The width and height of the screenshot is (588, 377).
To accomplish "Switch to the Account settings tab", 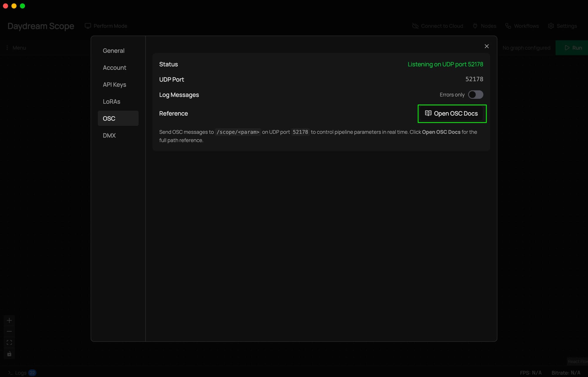I will [x=114, y=68].
